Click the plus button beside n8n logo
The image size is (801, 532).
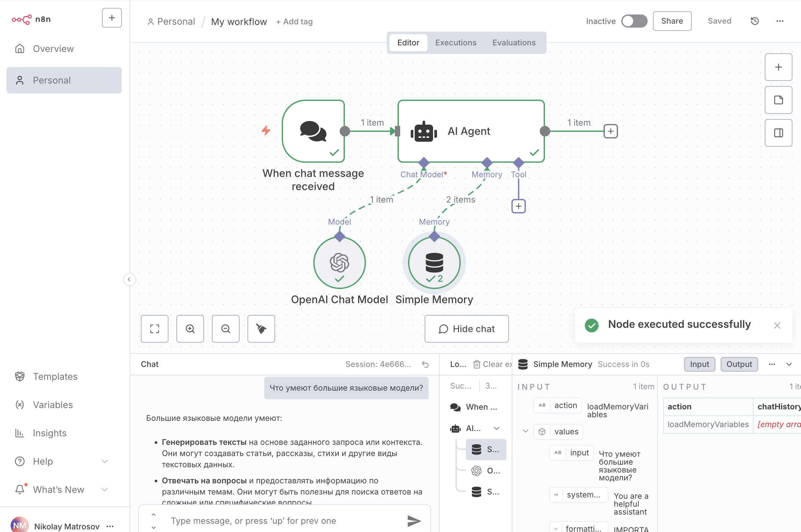click(x=112, y=18)
